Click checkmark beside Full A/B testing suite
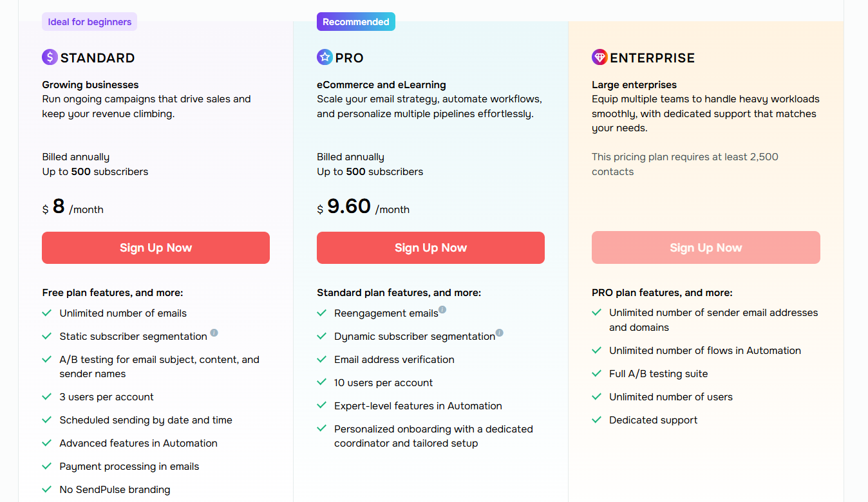Screen dimensions: 868x502 click(597, 374)
